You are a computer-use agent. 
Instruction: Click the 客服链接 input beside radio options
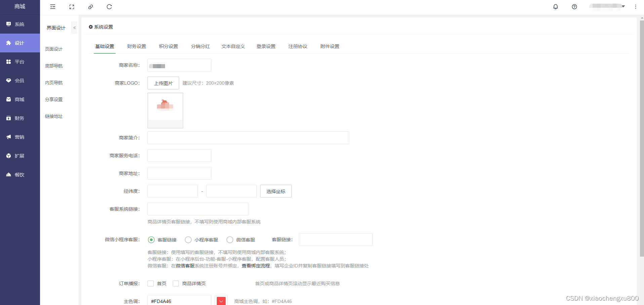pos(336,239)
